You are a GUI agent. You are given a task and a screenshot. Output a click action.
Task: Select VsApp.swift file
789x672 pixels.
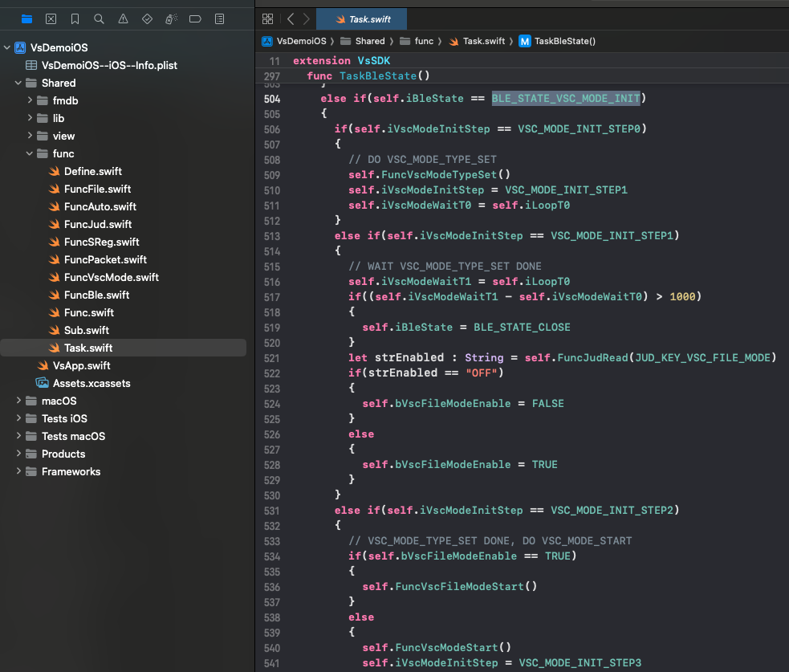[x=81, y=365]
